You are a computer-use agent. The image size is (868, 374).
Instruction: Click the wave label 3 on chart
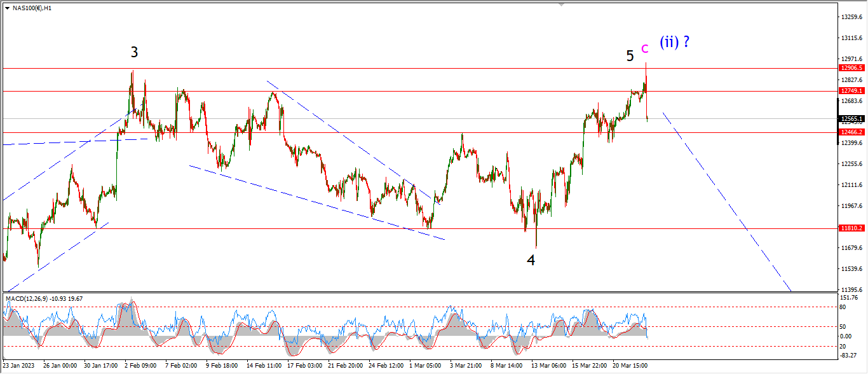point(135,53)
